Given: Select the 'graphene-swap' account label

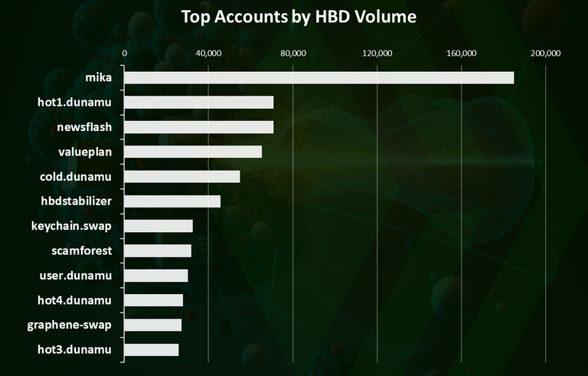Looking at the screenshot, I should click(70, 325).
